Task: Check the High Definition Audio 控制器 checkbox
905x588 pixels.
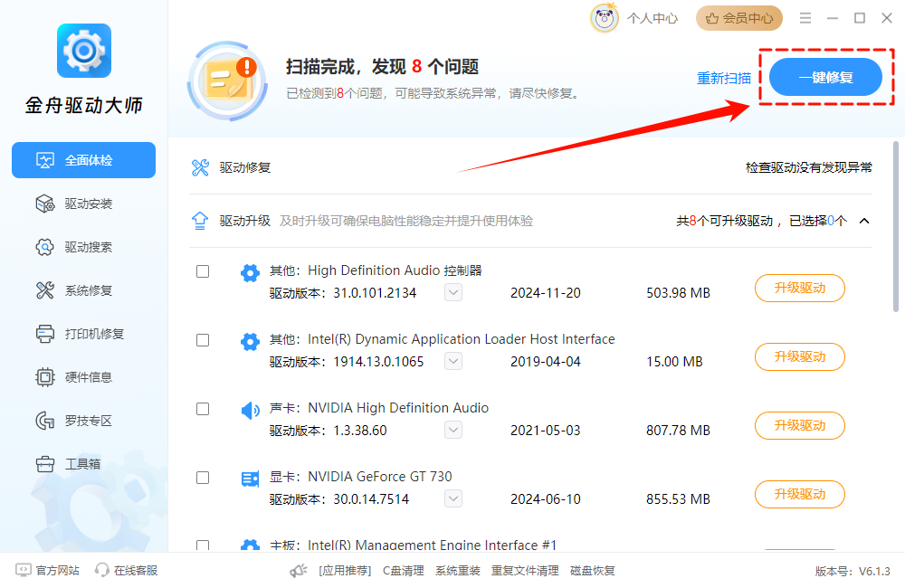Action: pyautogui.click(x=203, y=271)
